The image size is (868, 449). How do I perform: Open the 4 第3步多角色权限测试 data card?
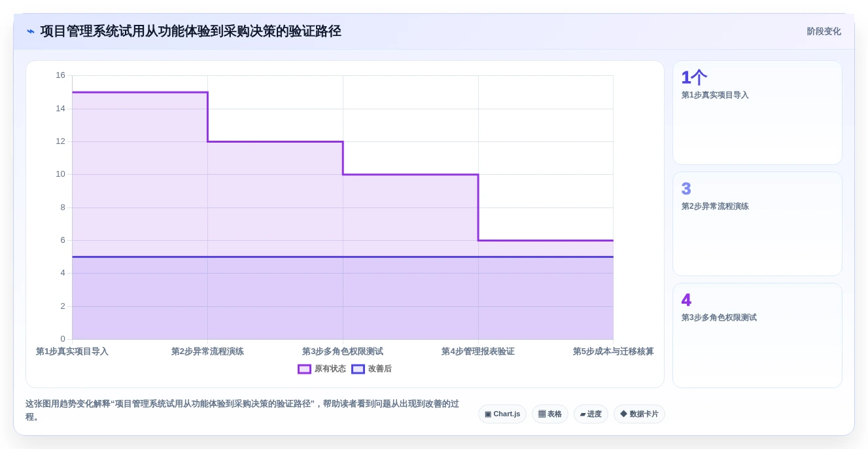(x=757, y=335)
